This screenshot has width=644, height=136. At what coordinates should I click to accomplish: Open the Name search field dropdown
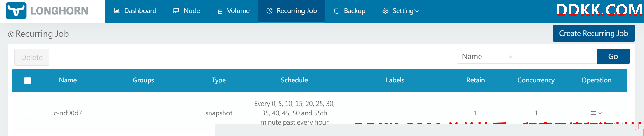click(x=488, y=56)
